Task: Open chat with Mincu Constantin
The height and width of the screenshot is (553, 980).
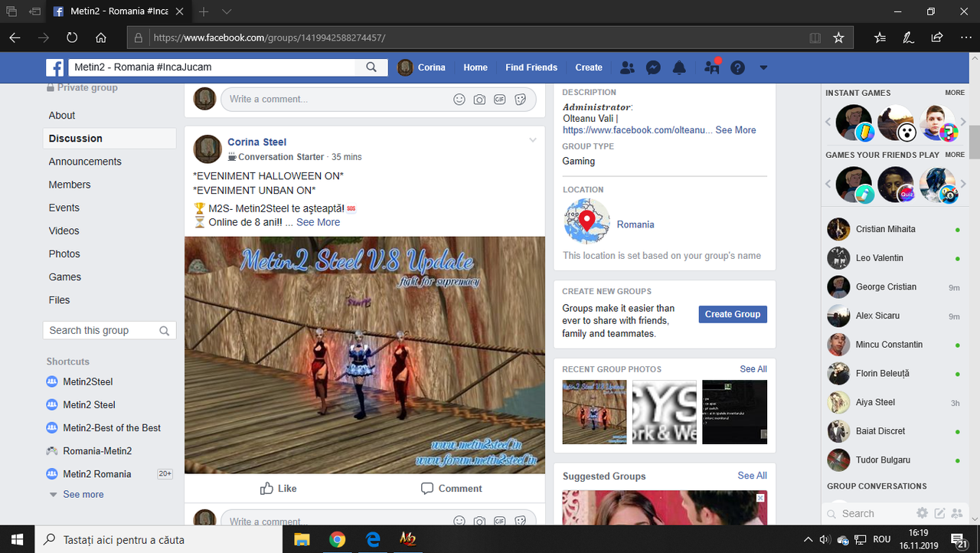Action: click(x=893, y=345)
